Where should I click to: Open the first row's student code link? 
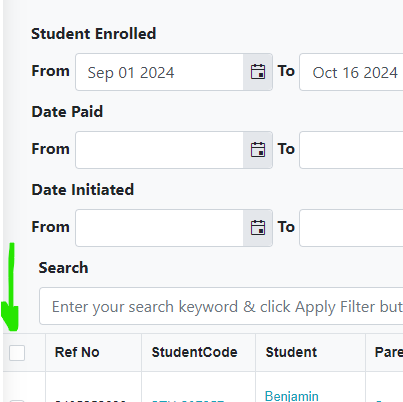click(x=188, y=401)
